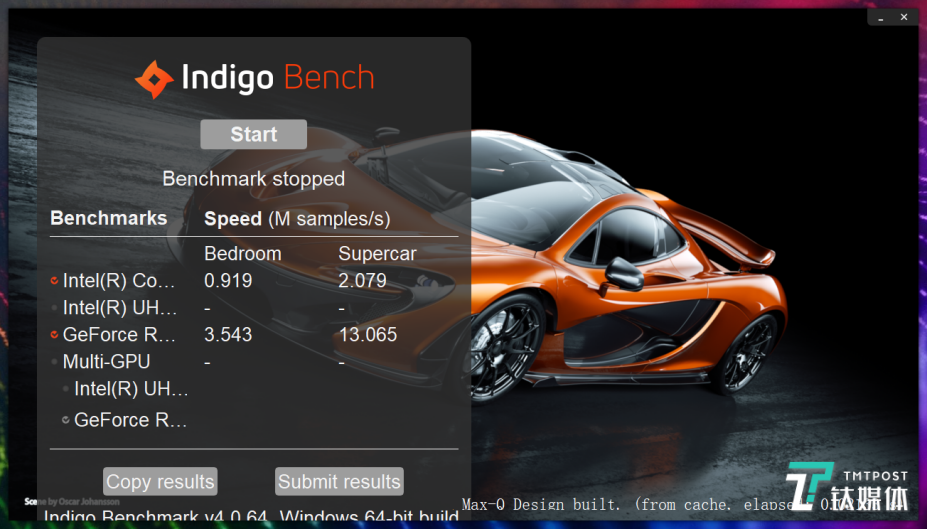Click the Scene by Oscar Johansson credit
This screenshot has height=529, width=927.
coord(72,501)
